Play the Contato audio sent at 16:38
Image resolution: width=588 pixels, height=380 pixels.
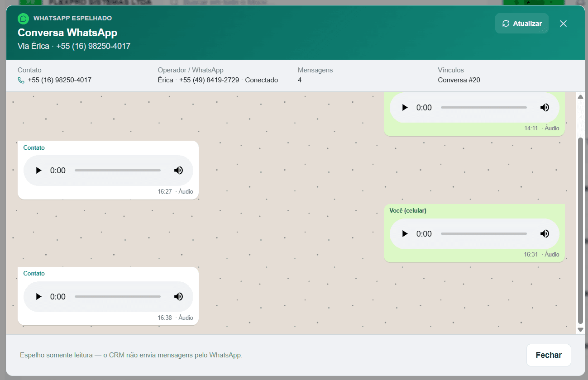pyautogui.click(x=39, y=297)
